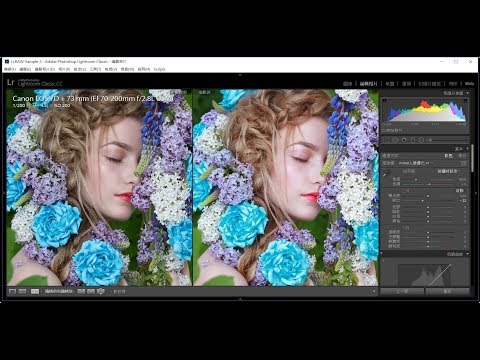
Task: Click the Before photo preview
Action: pyautogui.click(x=99, y=187)
